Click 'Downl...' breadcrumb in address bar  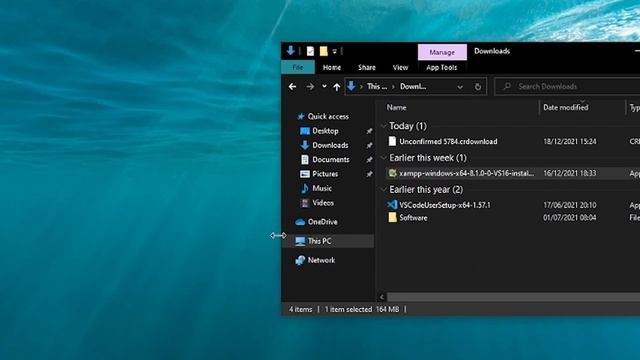point(413,87)
